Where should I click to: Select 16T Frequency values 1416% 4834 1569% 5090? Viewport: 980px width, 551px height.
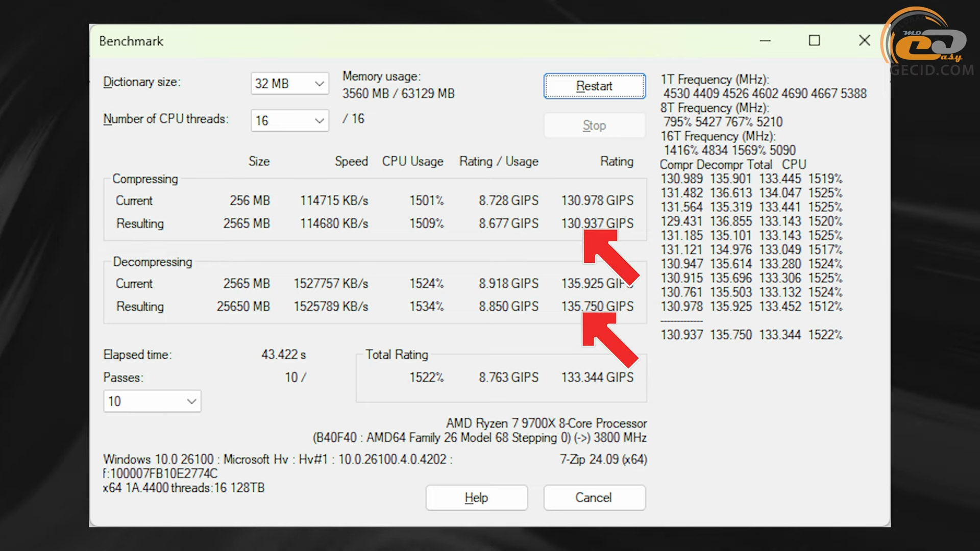pyautogui.click(x=729, y=151)
